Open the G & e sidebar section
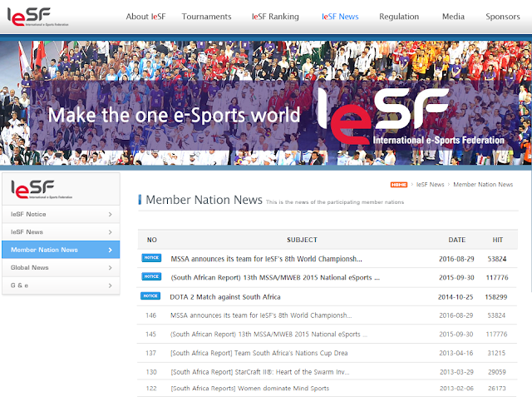This screenshot has height=397, width=532. tap(61, 285)
